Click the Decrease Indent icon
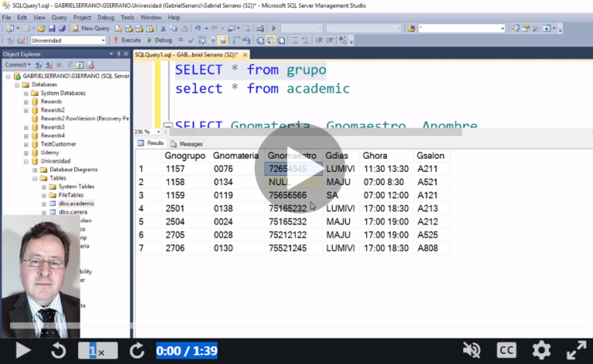This screenshot has width=593, height=364. (x=319, y=40)
